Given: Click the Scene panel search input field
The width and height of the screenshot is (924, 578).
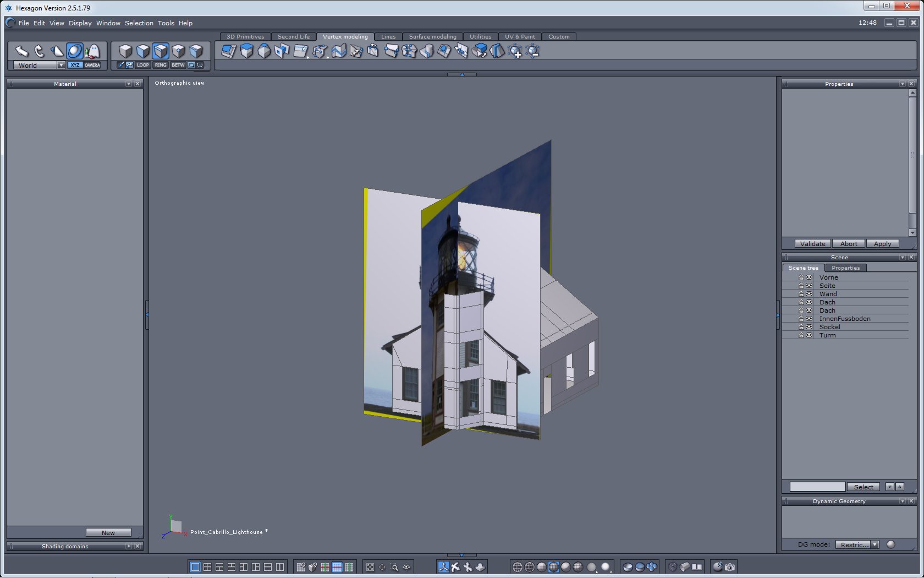Looking at the screenshot, I should pyautogui.click(x=817, y=487).
